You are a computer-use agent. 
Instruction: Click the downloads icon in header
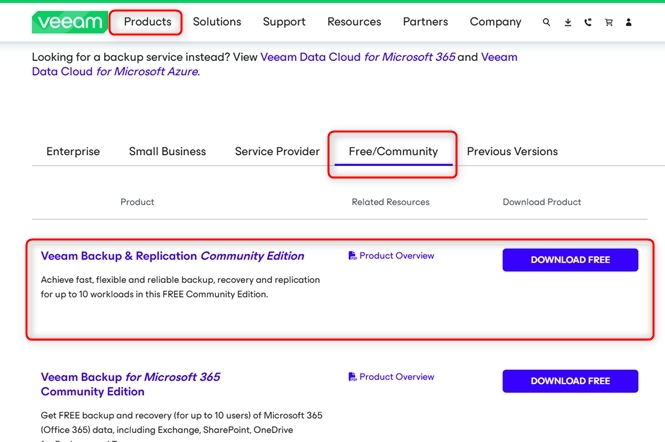point(567,22)
